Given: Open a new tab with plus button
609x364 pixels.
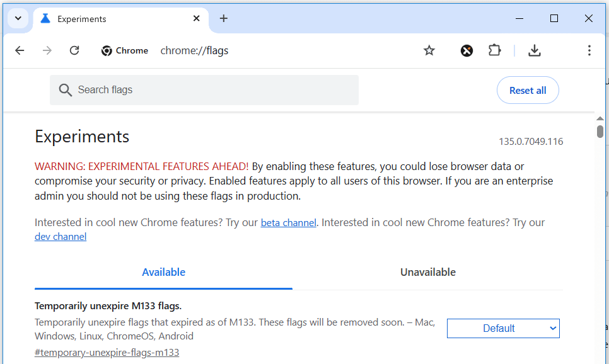Looking at the screenshot, I should [x=223, y=18].
